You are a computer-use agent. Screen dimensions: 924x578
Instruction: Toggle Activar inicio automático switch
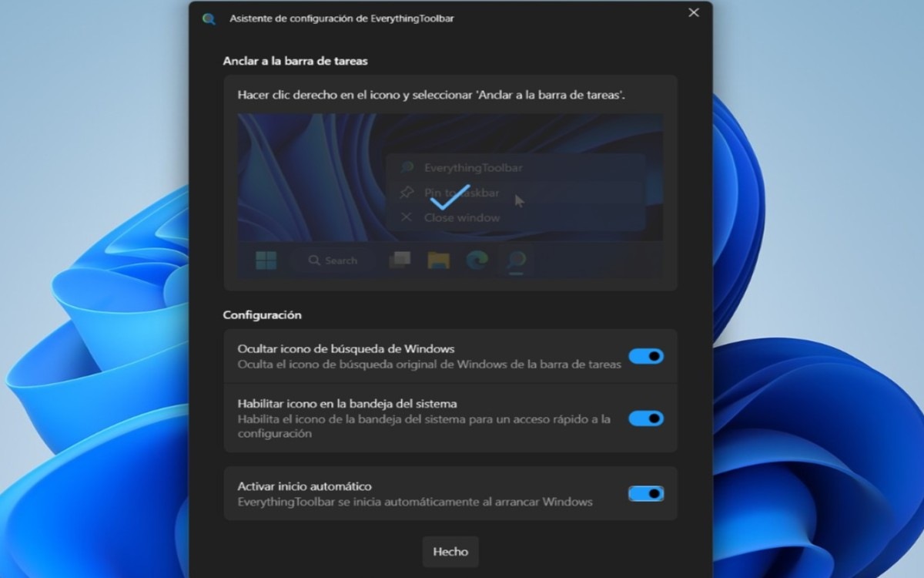(646, 493)
